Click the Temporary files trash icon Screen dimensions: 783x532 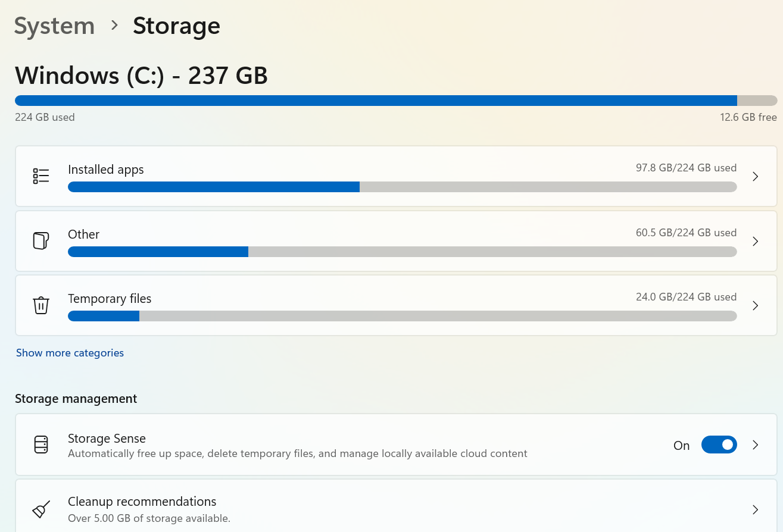click(x=40, y=305)
